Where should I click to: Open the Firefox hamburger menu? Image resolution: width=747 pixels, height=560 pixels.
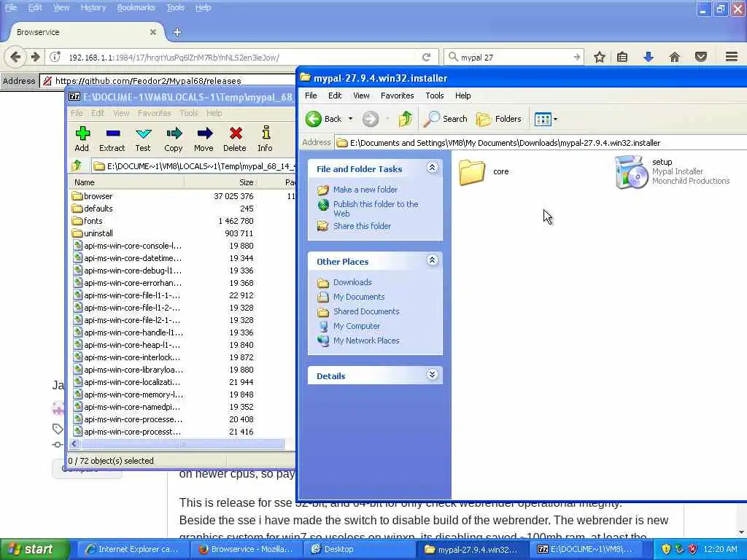732,57
